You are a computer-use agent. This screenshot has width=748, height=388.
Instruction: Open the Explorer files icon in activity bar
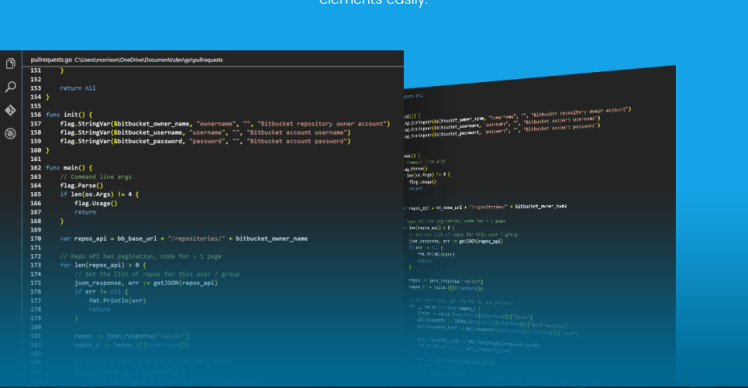coord(10,63)
